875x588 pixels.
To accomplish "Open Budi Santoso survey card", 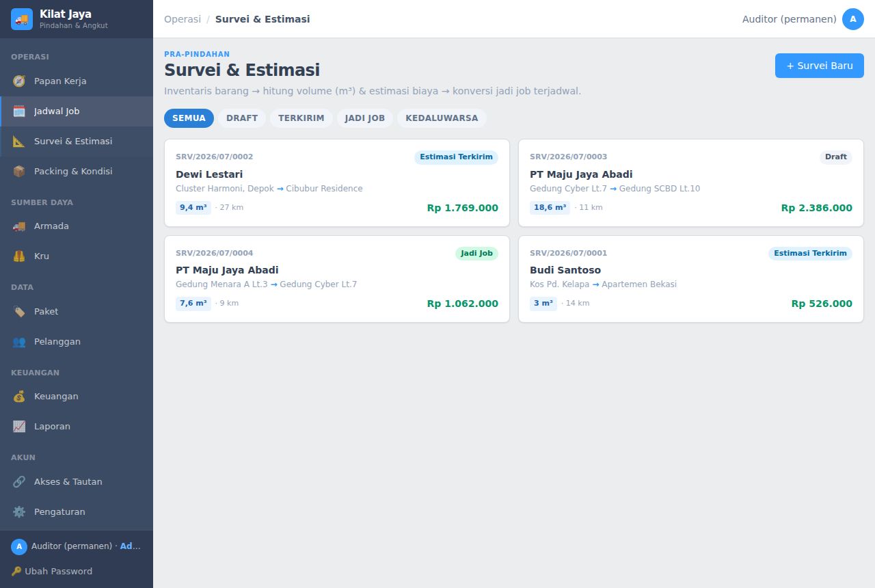I will [691, 279].
